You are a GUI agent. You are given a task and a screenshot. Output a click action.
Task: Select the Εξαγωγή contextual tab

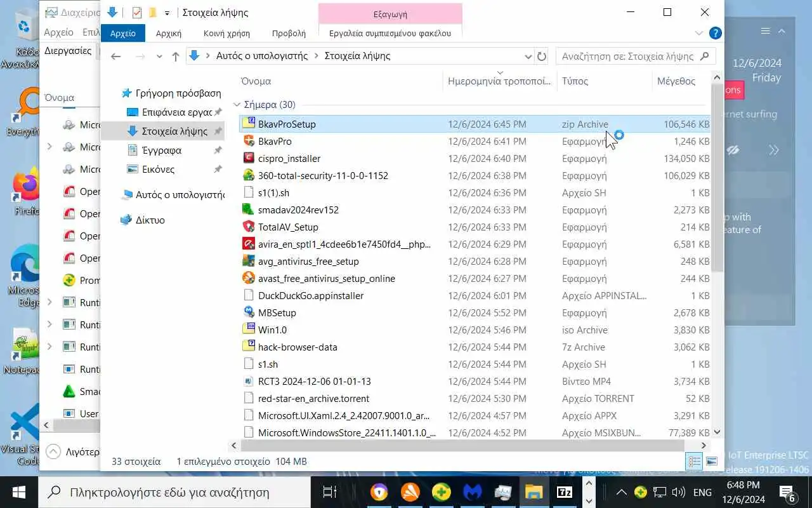390,13
